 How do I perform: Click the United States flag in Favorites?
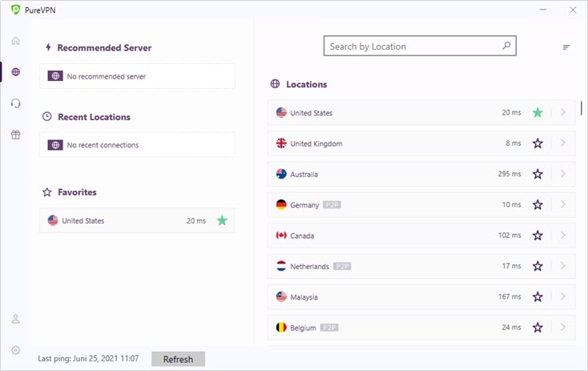(53, 220)
